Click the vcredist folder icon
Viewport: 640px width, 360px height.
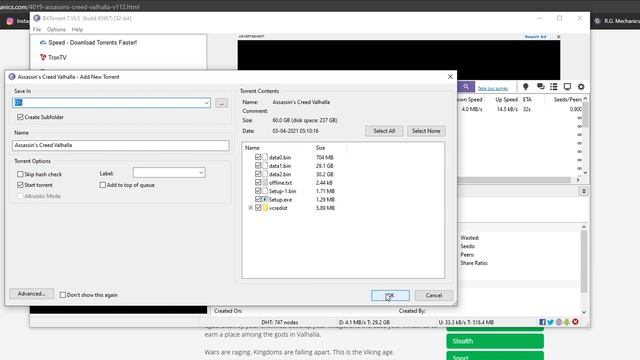pos(265,208)
